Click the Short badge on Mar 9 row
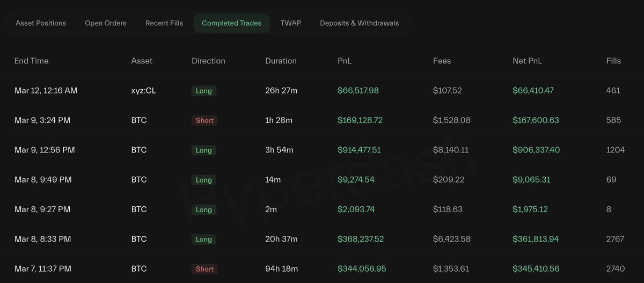 coord(204,121)
